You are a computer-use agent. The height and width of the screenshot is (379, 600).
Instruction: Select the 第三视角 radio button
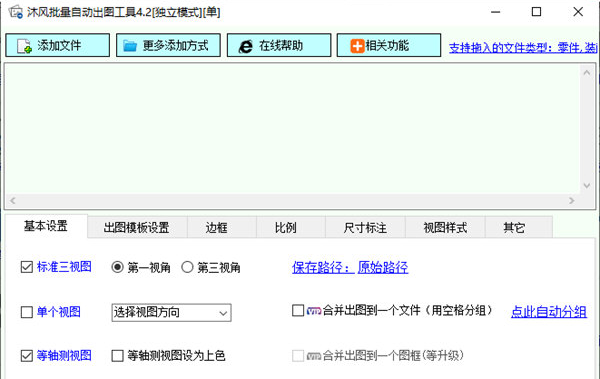pyautogui.click(x=187, y=267)
